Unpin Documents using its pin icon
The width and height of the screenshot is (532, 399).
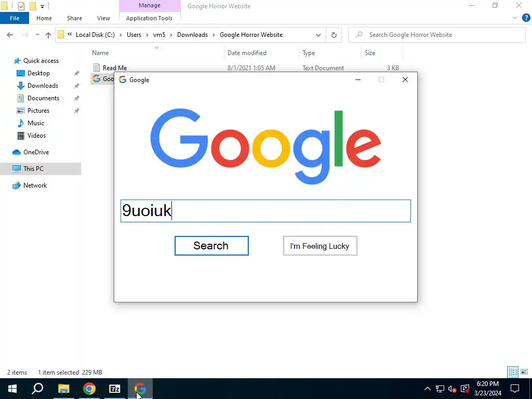pyautogui.click(x=77, y=98)
